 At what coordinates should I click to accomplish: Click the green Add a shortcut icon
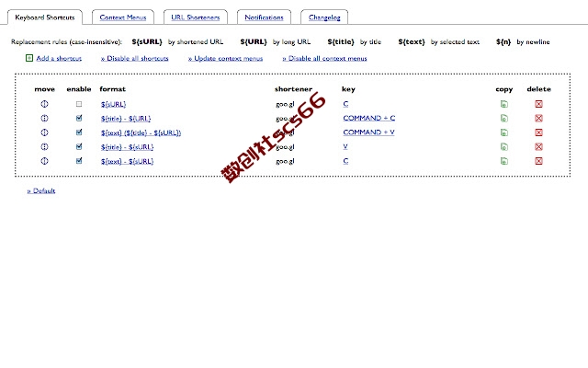(x=29, y=58)
